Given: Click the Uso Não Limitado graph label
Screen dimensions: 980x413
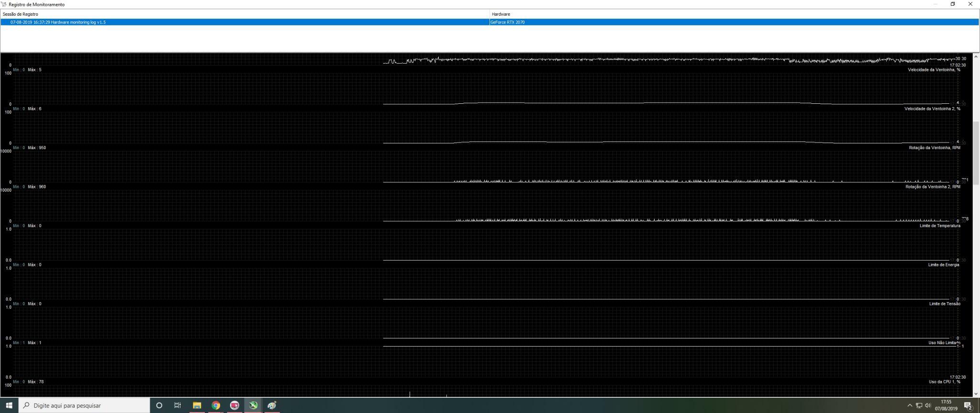Looking at the screenshot, I should click(944, 343).
